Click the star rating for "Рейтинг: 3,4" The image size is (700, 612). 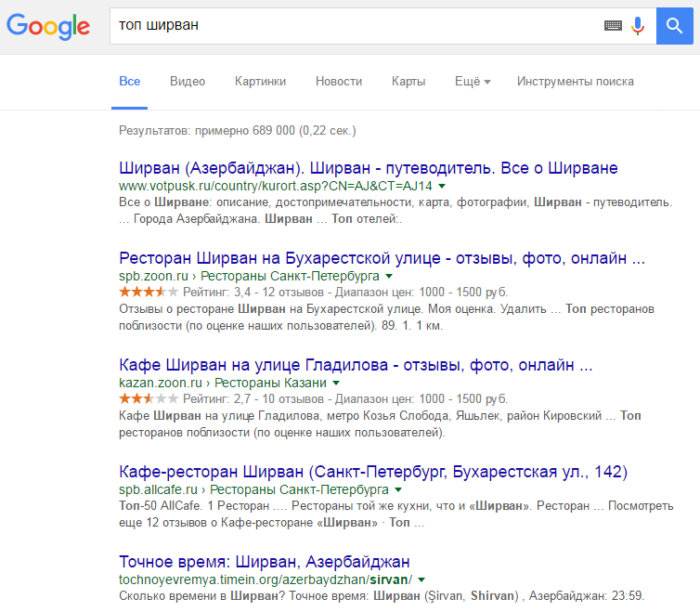tap(149, 293)
